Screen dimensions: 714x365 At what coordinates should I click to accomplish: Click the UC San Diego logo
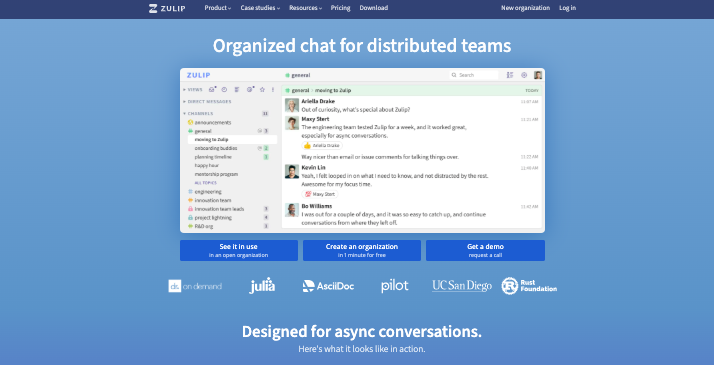point(462,286)
